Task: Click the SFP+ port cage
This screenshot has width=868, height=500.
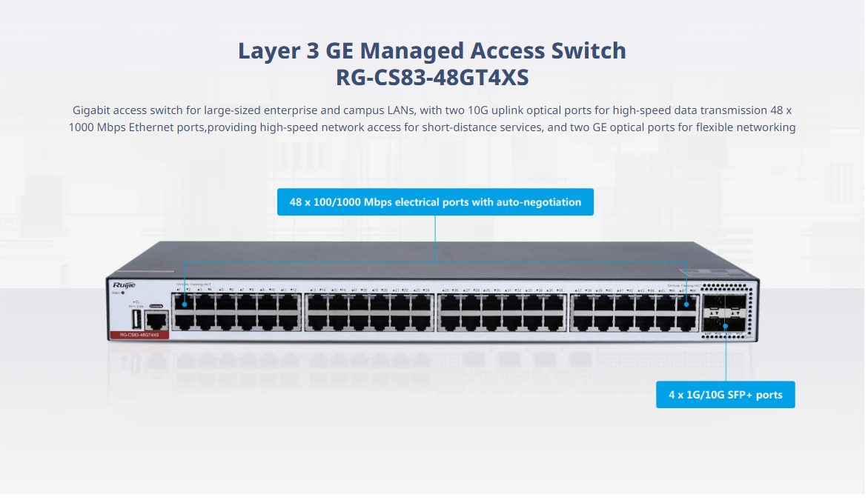Action: [725, 313]
